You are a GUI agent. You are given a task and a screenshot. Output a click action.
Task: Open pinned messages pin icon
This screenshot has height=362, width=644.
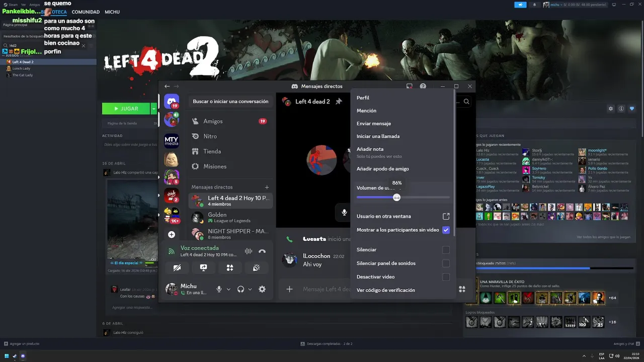tap(339, 102)
